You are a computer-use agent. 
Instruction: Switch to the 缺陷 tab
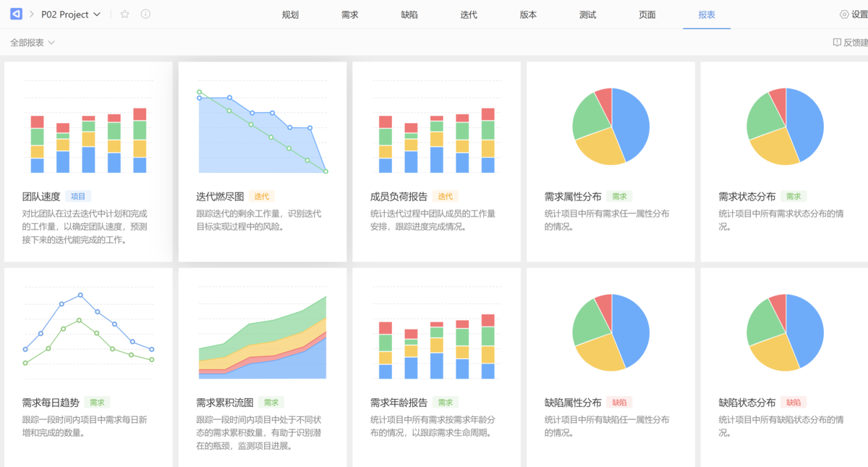pos(409,14)
